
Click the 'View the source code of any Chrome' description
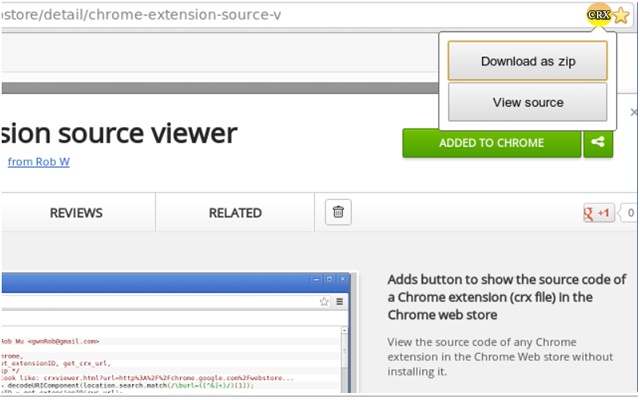click(500, 357)
